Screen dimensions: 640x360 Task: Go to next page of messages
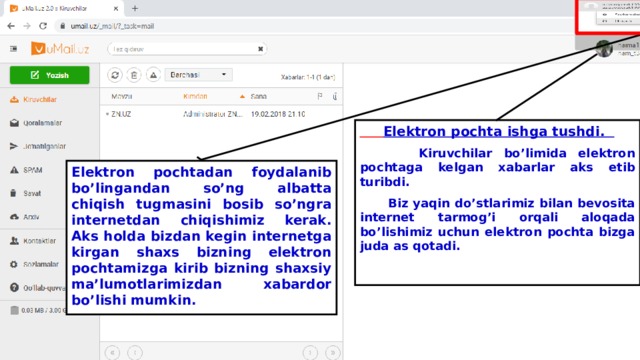(310, 353)
